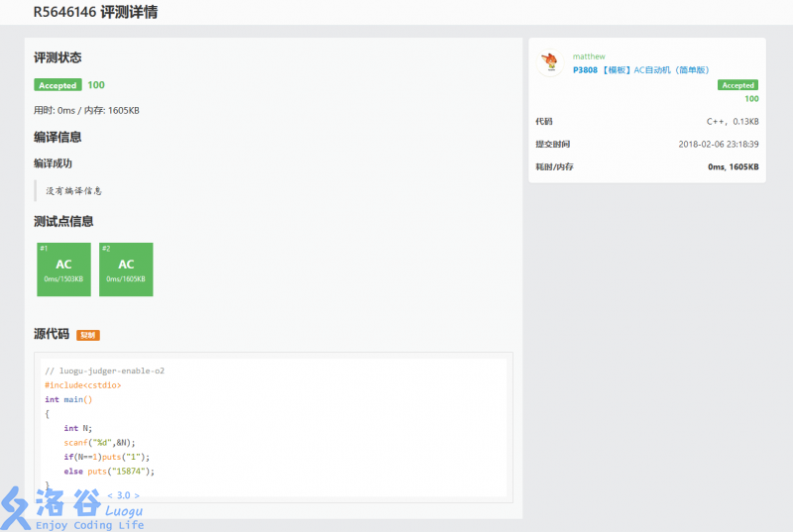Click the R5646146 评测详情 page title
Screen dimensions: 793x532
(x=95, y=13)
